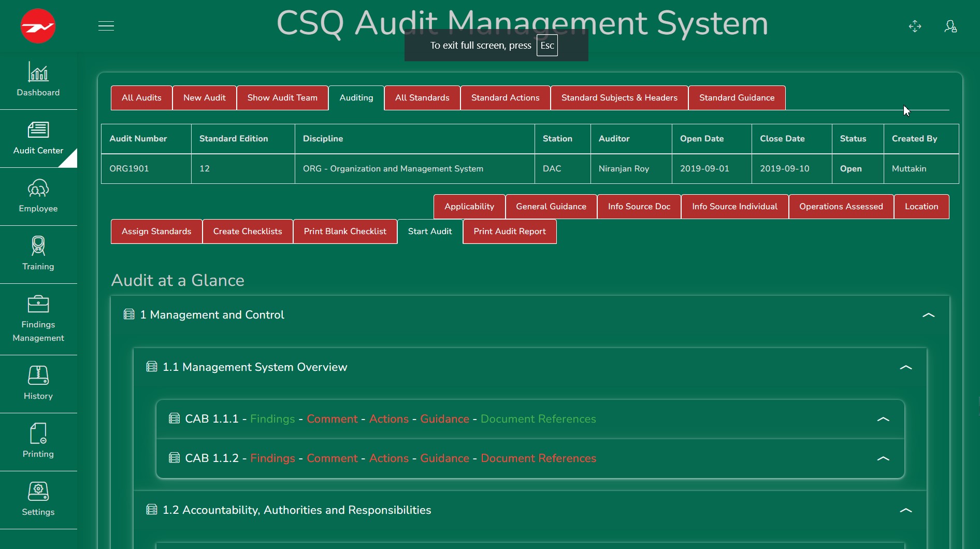The height and width of the screenshot is (549, 980).
Task: Open the New Audit tab
Action: pyautogui.click(x=205, y=98)
